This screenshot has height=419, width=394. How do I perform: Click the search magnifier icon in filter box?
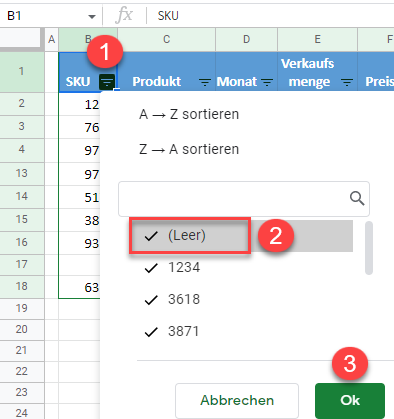point(357,198)
